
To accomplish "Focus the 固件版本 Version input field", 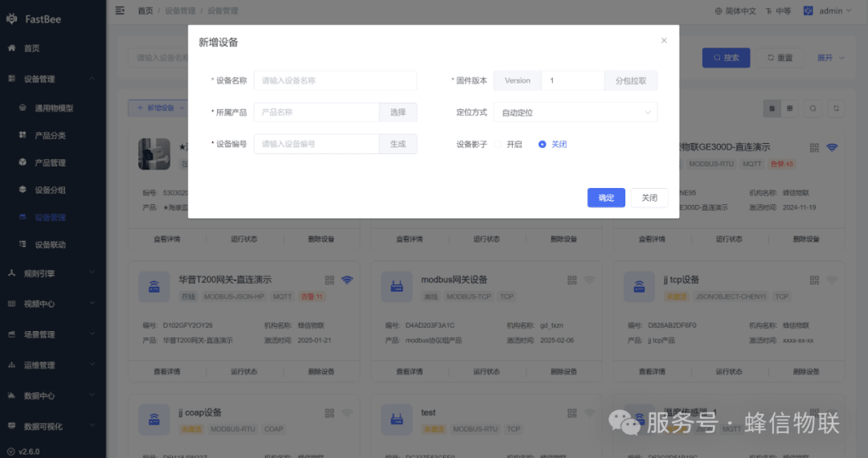I will point(573,81).
